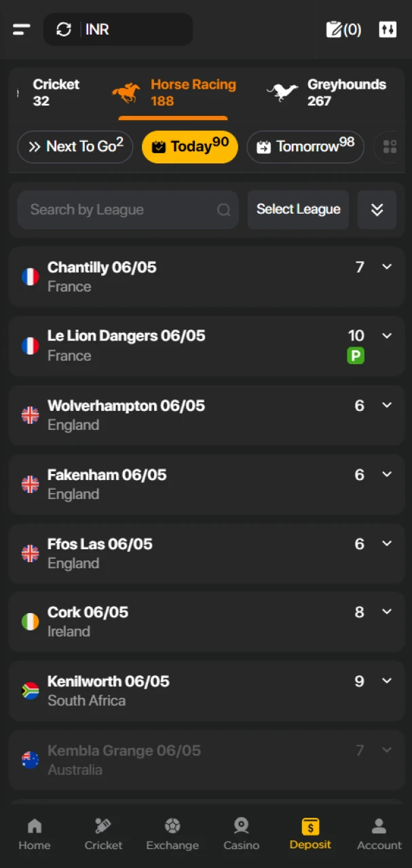Click the Select League button
412x868 pixels.
pos(299,210)
